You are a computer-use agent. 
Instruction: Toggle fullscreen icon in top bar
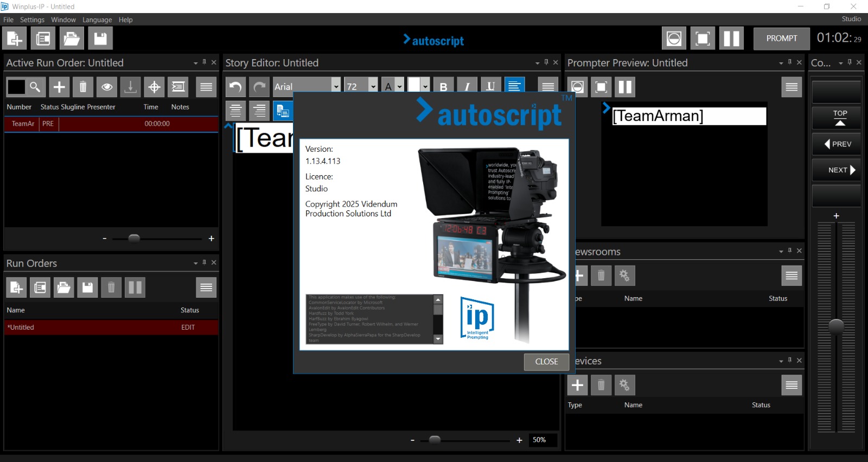coord(703,39)
